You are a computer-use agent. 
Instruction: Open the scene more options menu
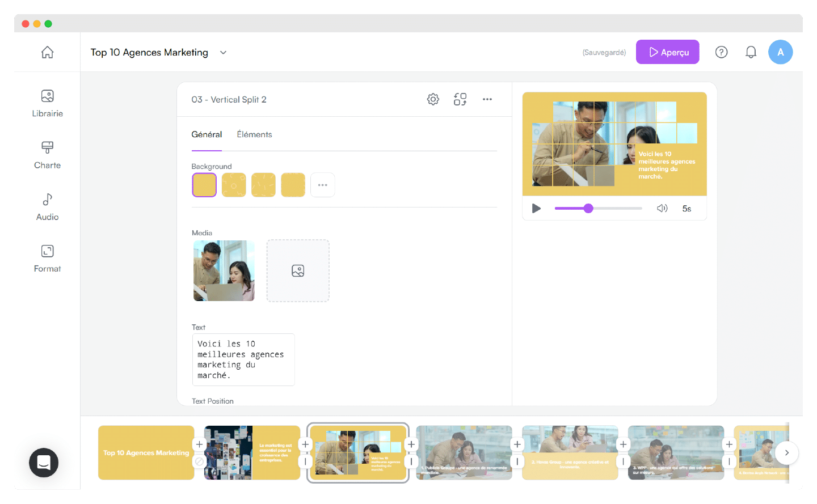(x=487, y=99)
